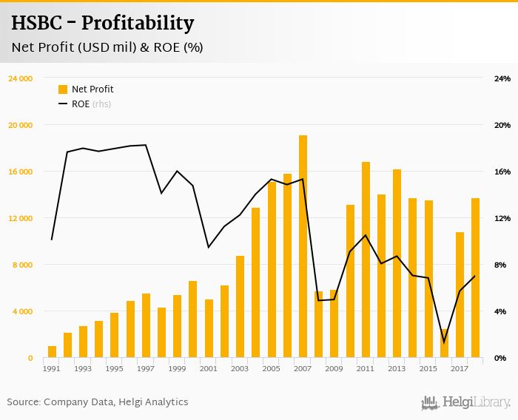Toggle Net Profit series via legend label

pyautogui.click(x=92, y=89)
